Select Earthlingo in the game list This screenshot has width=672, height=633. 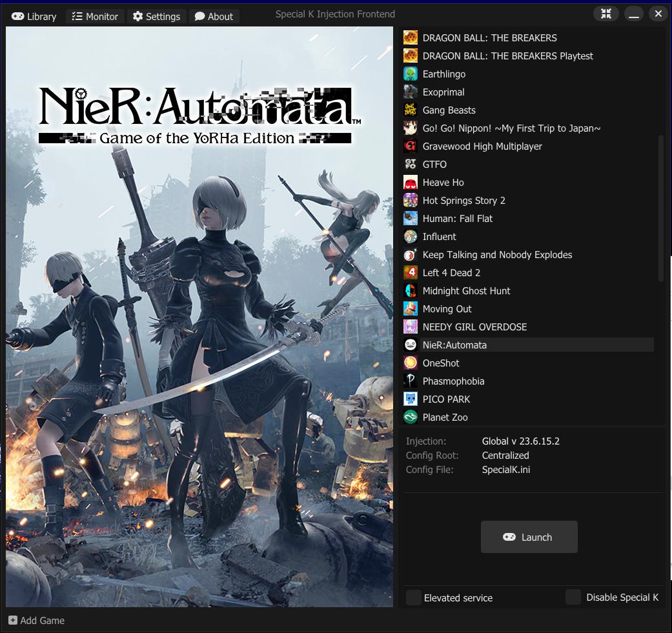pyautogui.click(x=443, y=74)
